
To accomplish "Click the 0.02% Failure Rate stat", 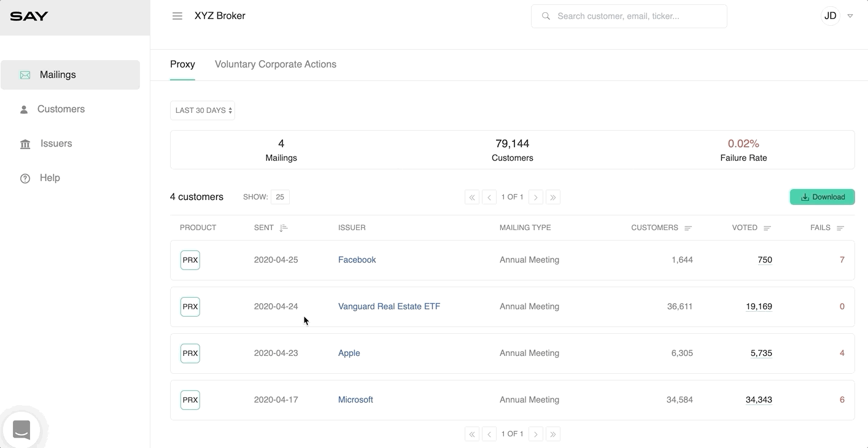I will [x=743, y=150].
